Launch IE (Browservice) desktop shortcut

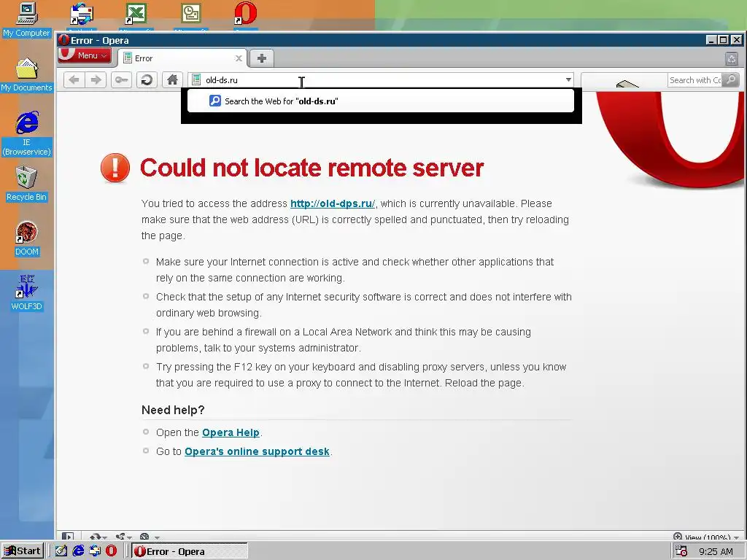[27, 134]
